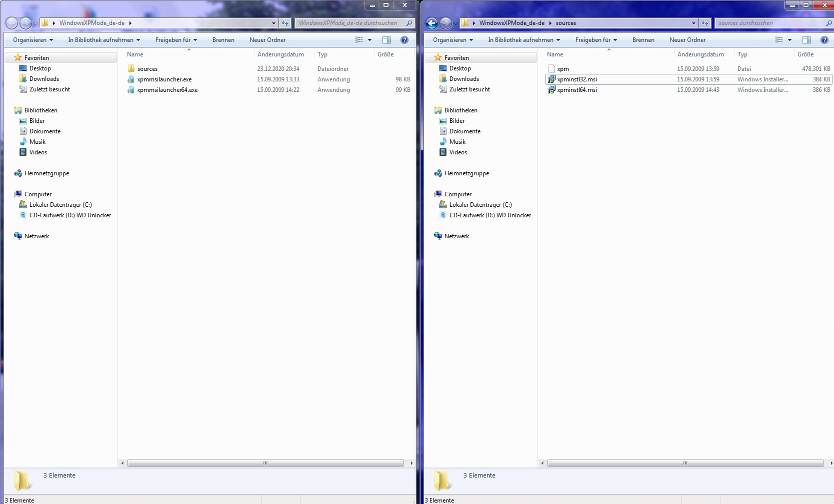
Task: Click Neuer Ordner in left window
Action: click(267, 40)
